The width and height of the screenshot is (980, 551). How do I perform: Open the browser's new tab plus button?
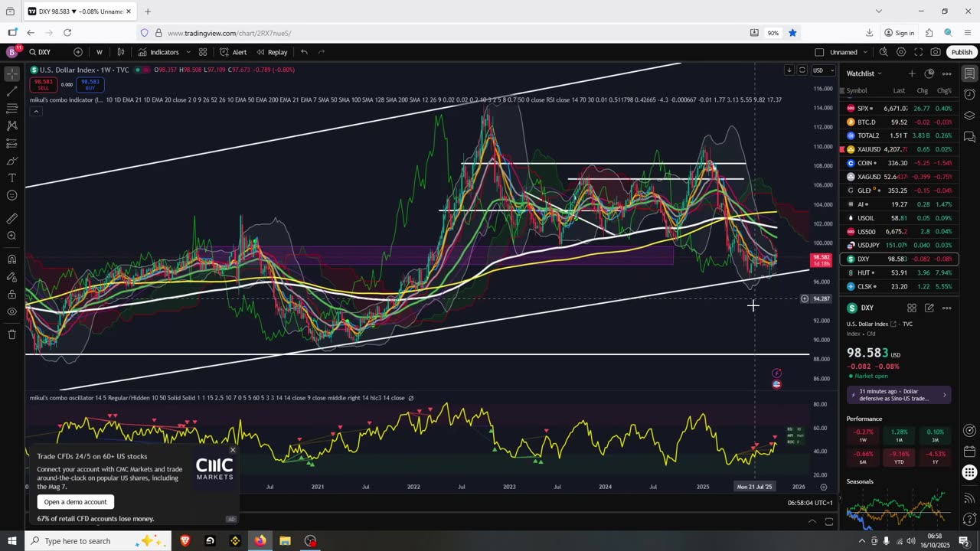click(148, 11)
